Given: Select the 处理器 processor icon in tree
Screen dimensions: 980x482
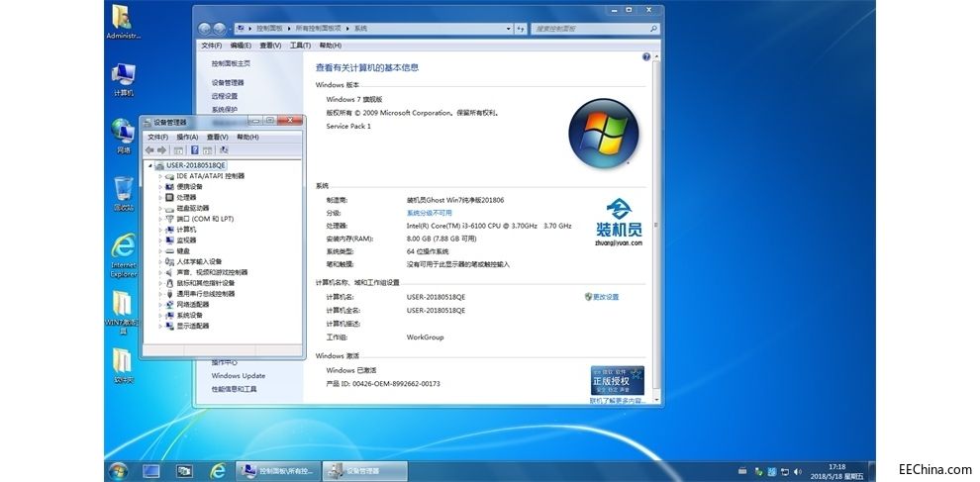Looking at the screenshot, I should [x=169, y=198].
